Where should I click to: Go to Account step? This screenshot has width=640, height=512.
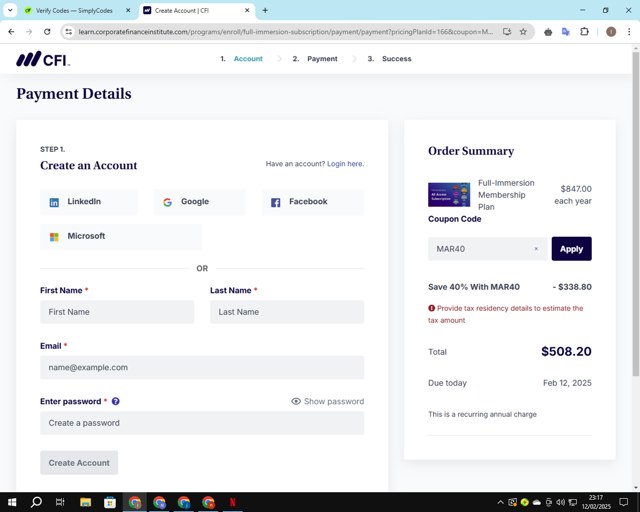pyautogui.click(x=248, y=59)
